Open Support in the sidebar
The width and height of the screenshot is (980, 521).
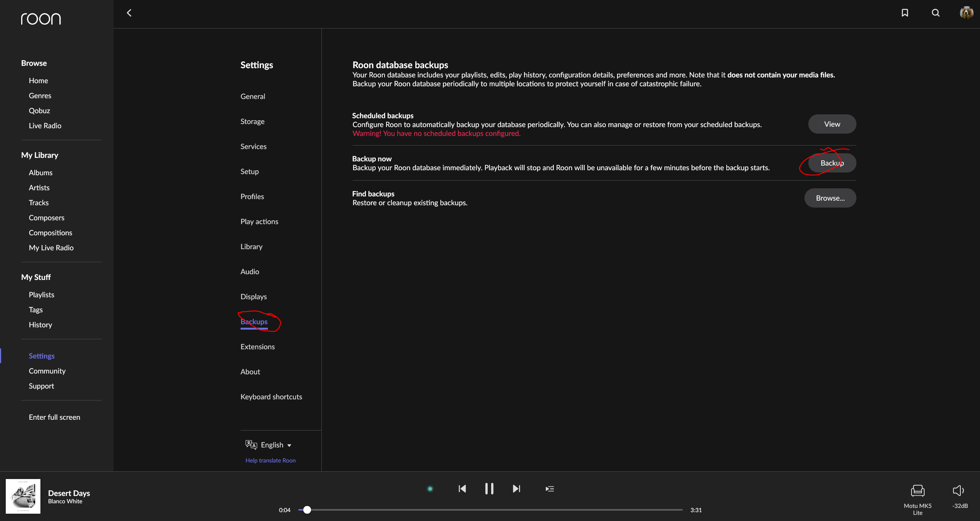coord(41,386)
